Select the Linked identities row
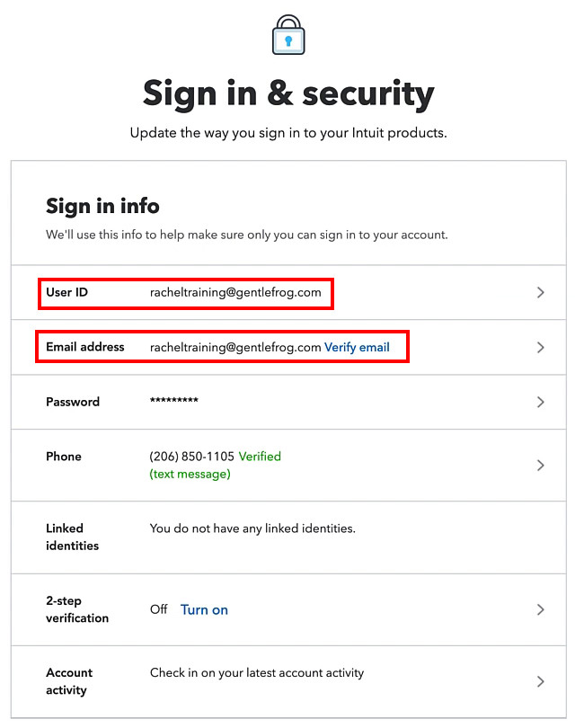575x728 pixels. click(288, 537)
